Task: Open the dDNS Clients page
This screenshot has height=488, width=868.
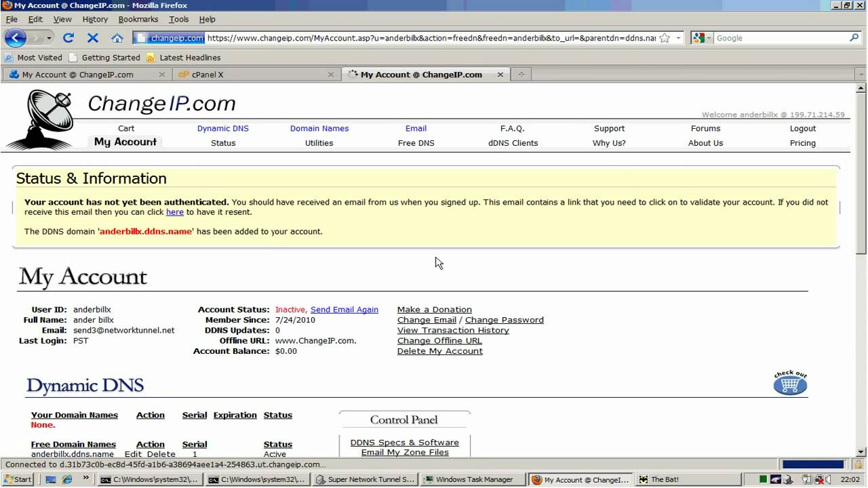Action: click(x=513, y=143)
